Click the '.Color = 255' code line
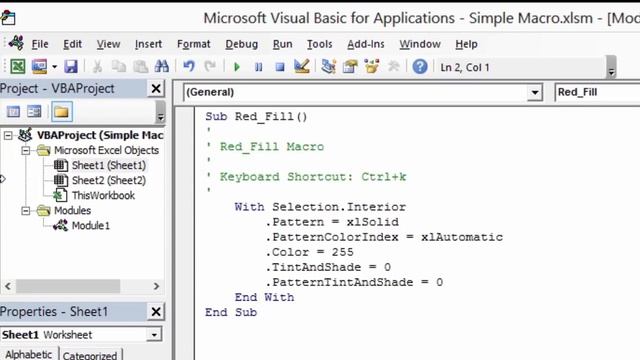 tap(309, 252)
